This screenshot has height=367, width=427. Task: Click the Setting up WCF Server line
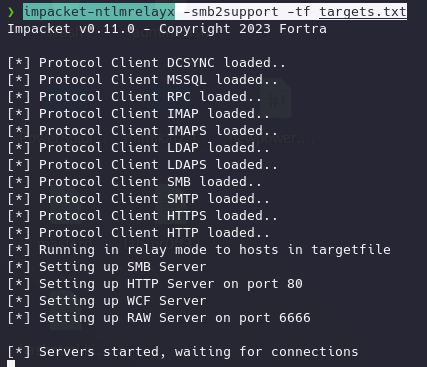coord(107,301)
